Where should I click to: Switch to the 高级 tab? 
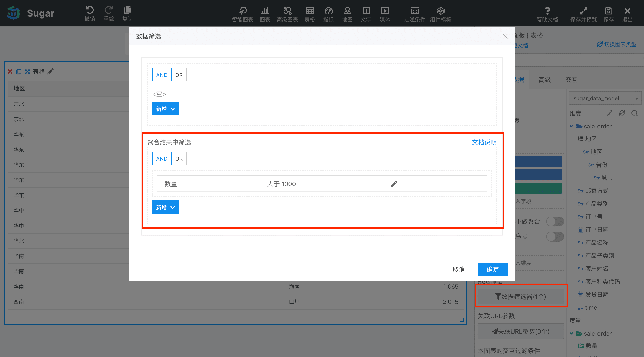click(544, 79)
